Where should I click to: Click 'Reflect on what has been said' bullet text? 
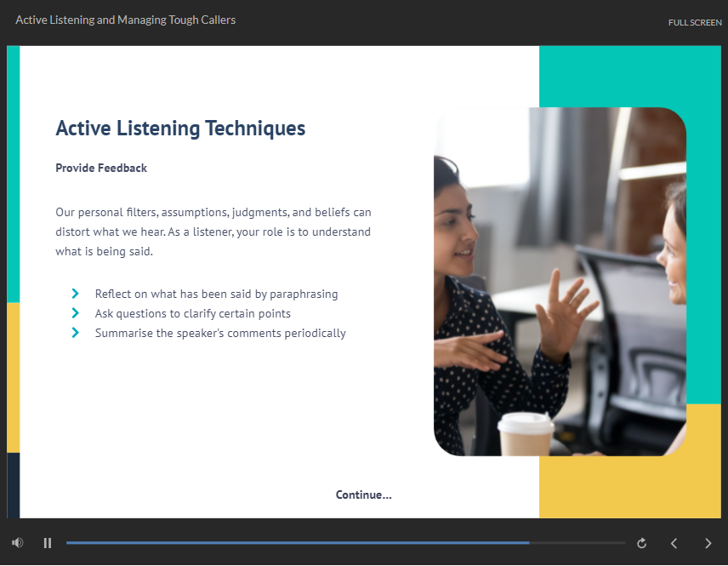pos(216,294)
